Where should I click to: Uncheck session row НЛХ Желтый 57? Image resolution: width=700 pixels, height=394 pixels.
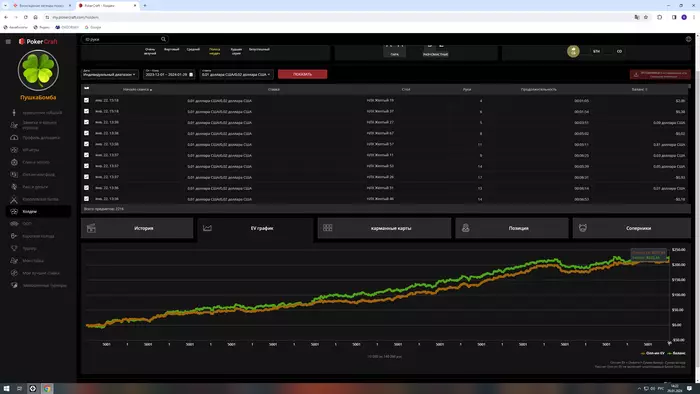(x=86, y=144)
